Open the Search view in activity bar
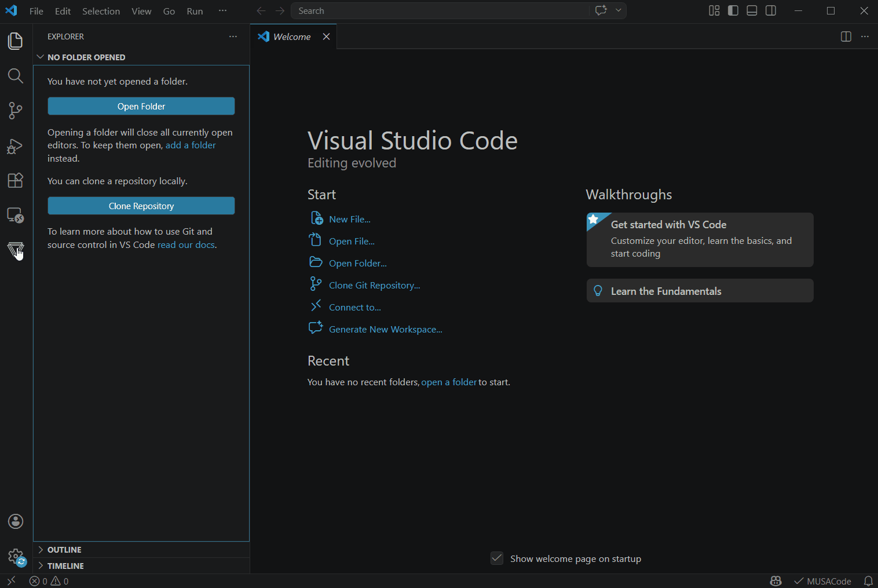The image size is (878, 588). point(16,76)
